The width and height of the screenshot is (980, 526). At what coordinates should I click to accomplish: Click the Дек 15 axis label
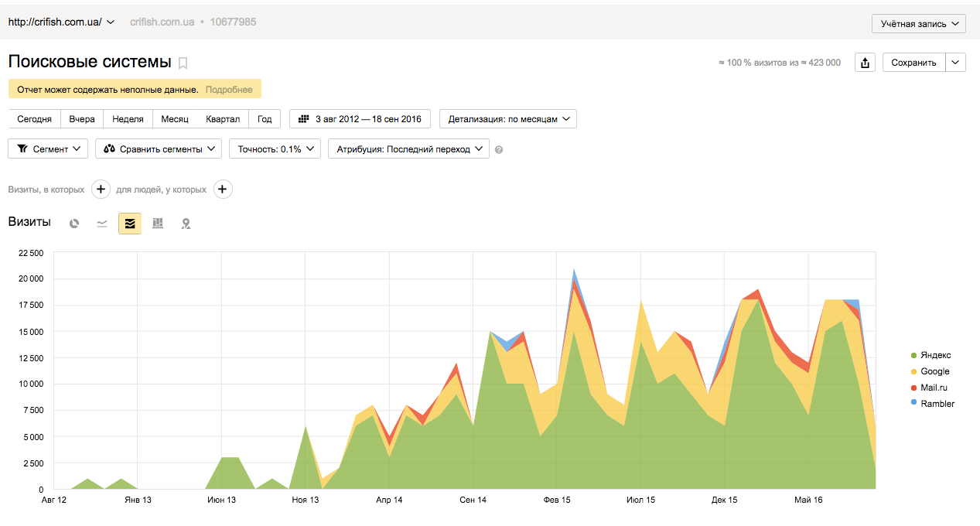[x=725, y=500]
